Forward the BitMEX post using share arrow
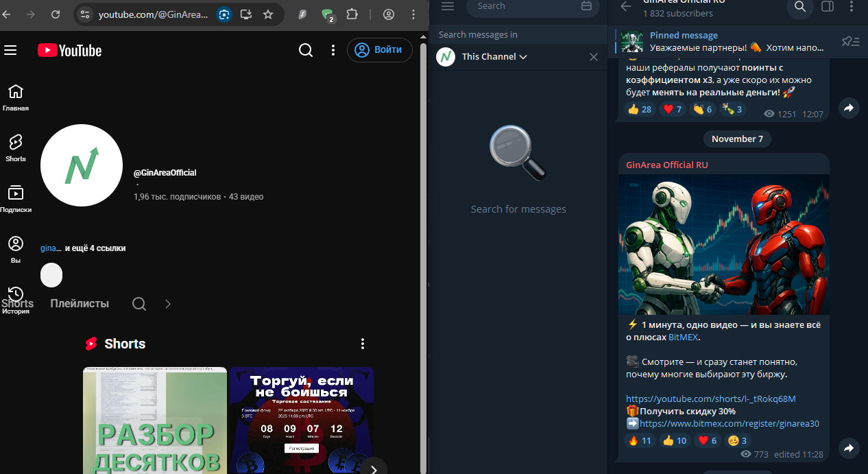 point(849,448)
